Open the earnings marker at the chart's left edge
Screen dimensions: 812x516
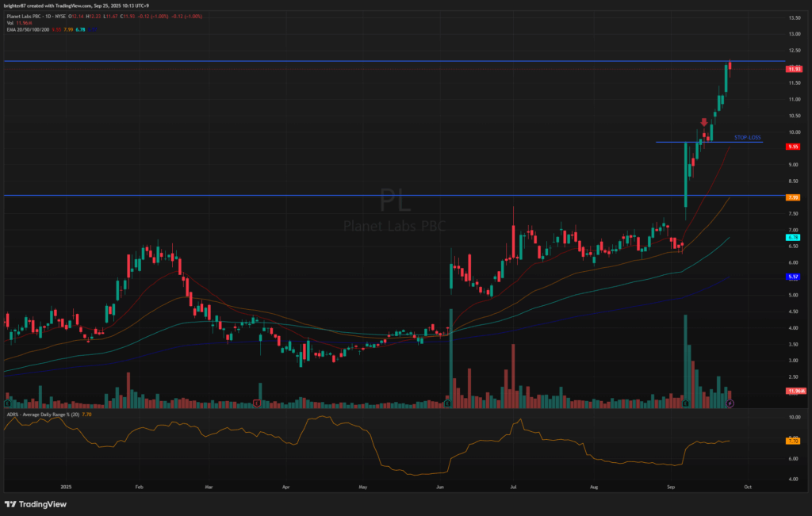pyautogui.click(x=7, y=403)
